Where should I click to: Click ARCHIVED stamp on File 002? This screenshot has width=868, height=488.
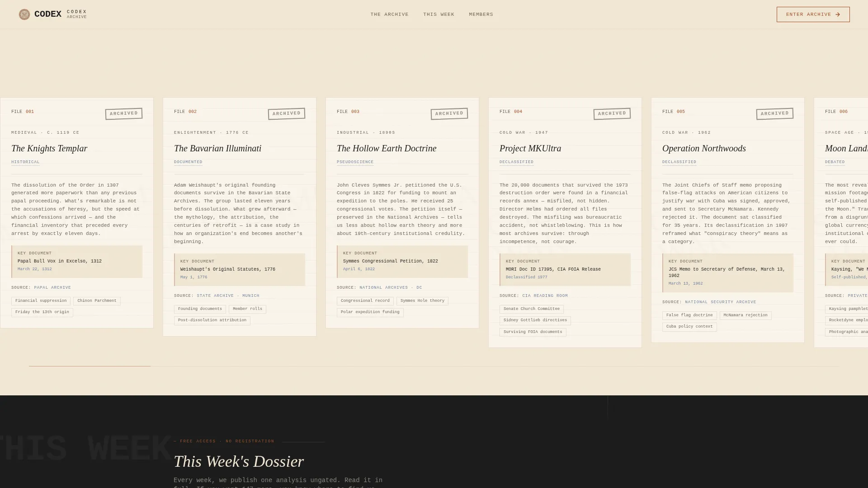[x=287, y=113]
